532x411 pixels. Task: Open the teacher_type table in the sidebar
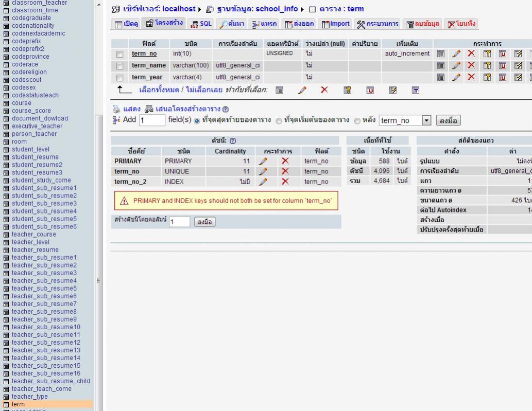coord(30,397)
